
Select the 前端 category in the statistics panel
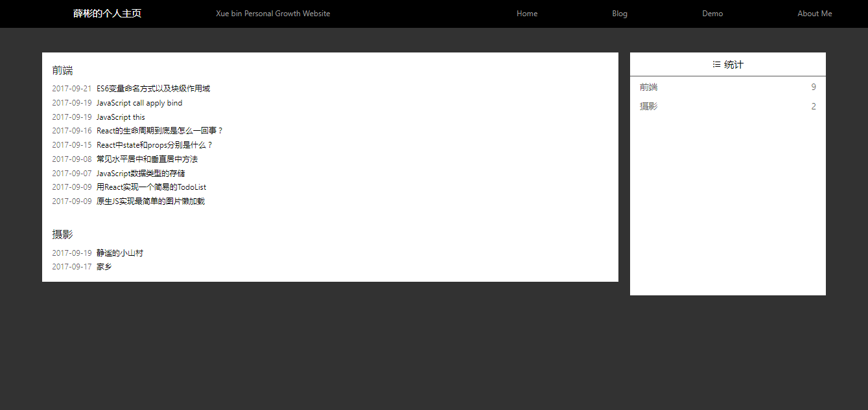pos(648,87)
